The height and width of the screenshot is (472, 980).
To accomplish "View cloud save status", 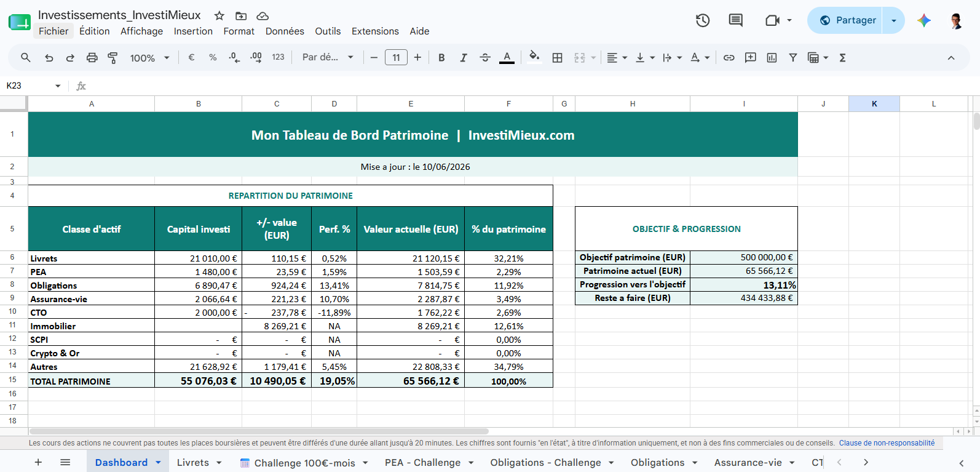I will (263, 15).
